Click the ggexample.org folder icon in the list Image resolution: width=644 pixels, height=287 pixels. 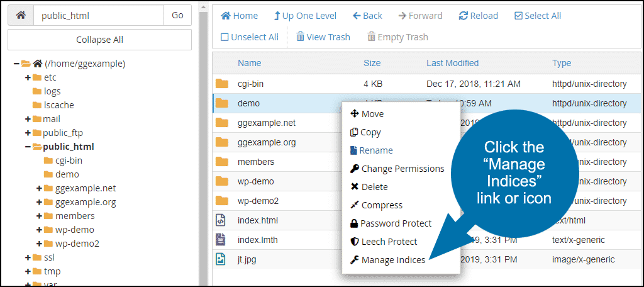pyautogui.click(x=222, y=142)
